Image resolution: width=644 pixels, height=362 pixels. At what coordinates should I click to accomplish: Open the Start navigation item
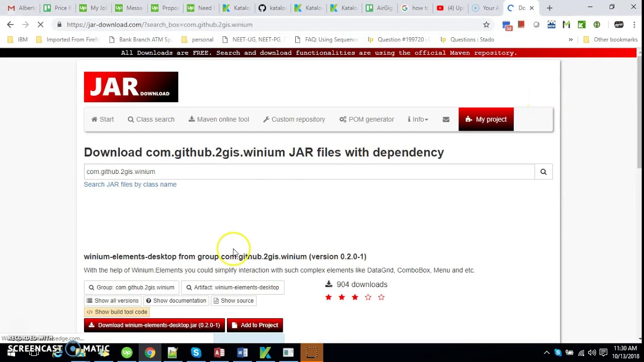(x=103, y=120)
